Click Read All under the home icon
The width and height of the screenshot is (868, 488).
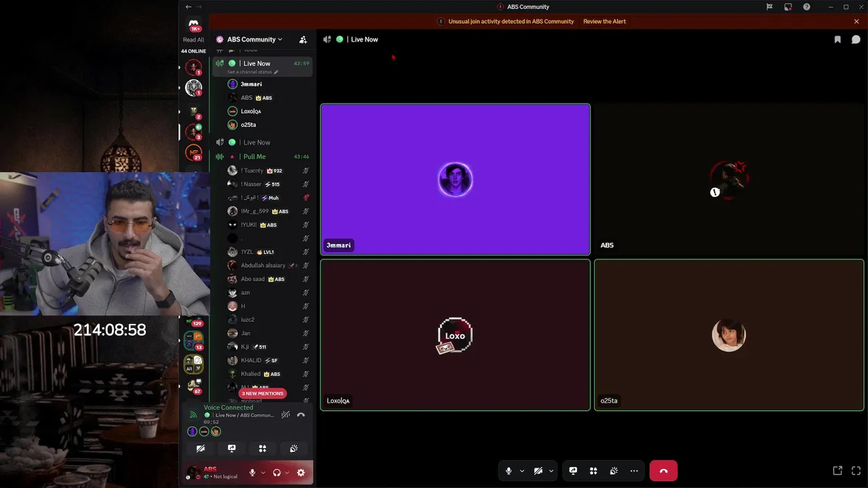click(193, 39)
